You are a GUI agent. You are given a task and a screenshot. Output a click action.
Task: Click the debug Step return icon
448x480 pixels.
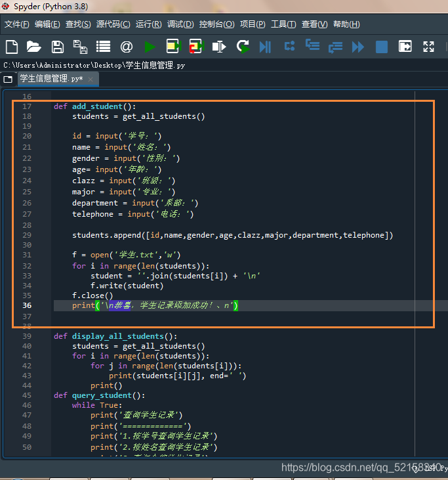click(335, 47)
